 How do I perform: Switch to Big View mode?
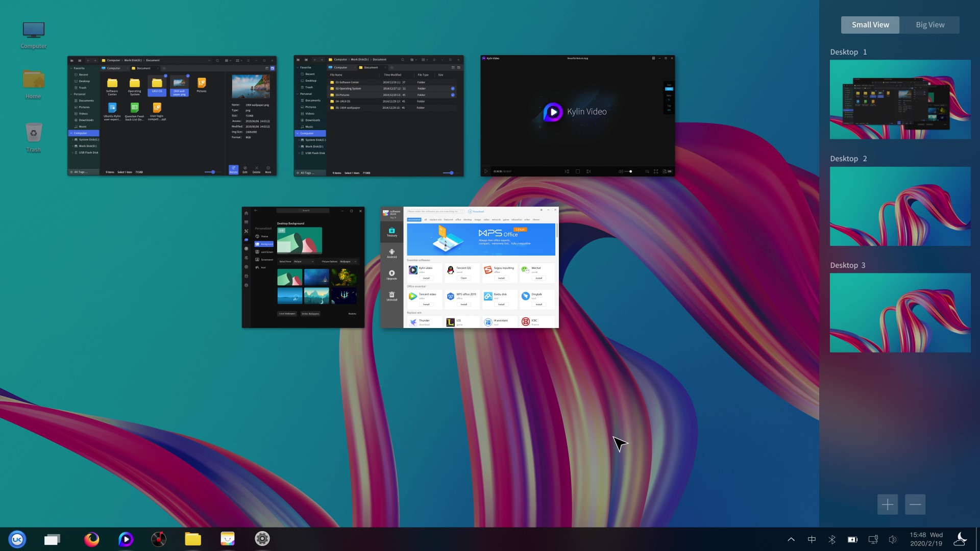(x=930, y=24)
